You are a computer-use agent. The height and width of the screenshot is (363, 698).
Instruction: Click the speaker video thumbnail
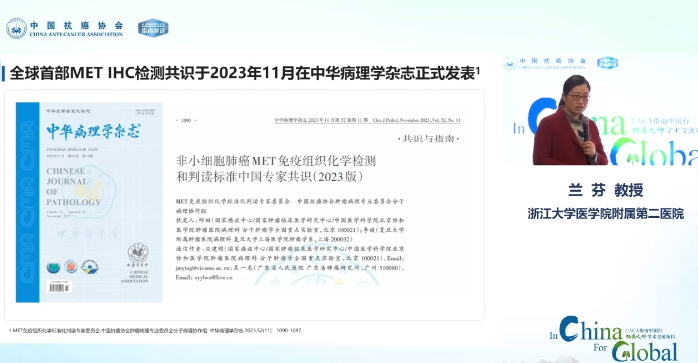click(x=600, y=110)
